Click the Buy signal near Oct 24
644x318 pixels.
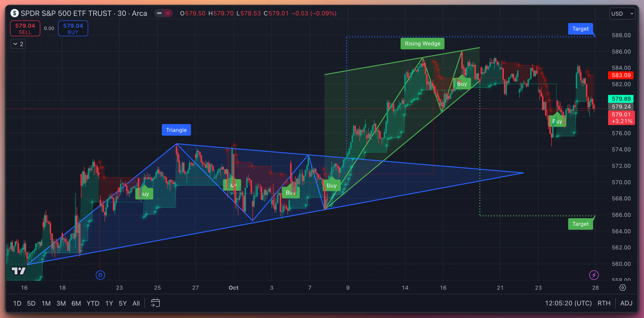[x=557, y=121]
